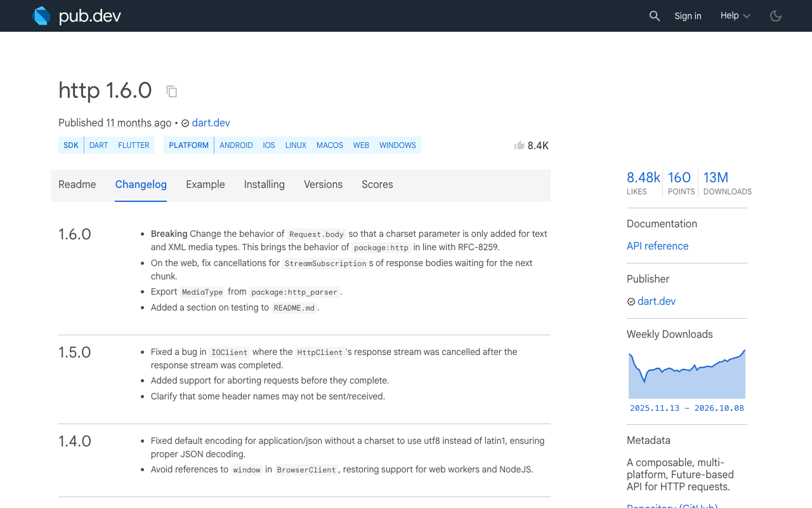Open dart.dev link under Publisher heading

(x=657, y=302)
